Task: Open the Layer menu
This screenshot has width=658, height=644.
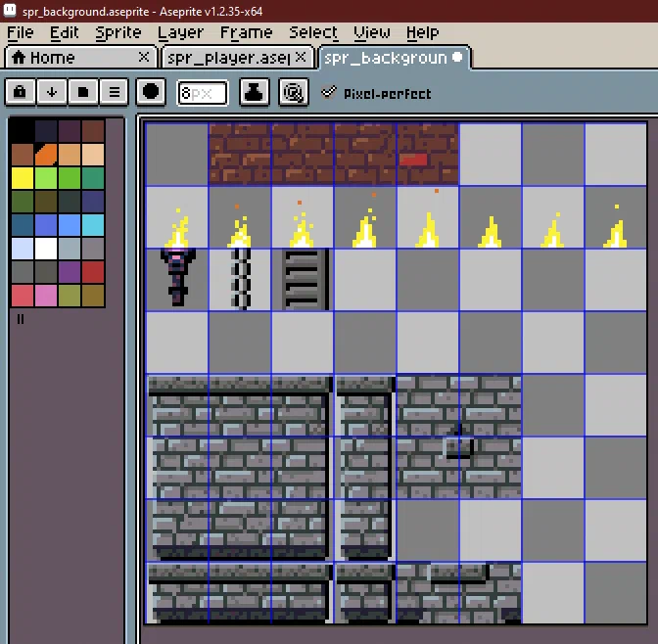Action: (x=180, y=32)
